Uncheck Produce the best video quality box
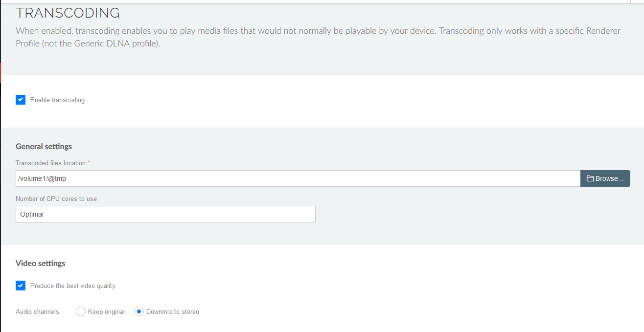The height and width of the screenshot is (332, 644). pos(21,286)
